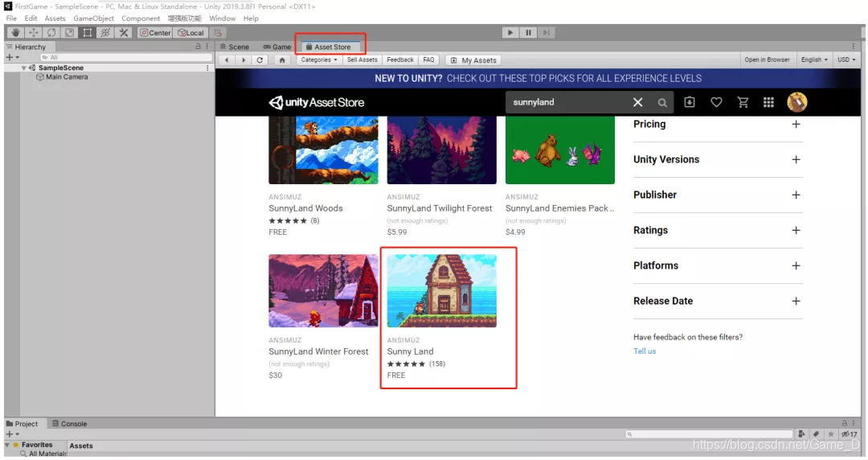The image size is (868, 460).
Task: Open the Window menu
Action: click(x=222, y=18)
